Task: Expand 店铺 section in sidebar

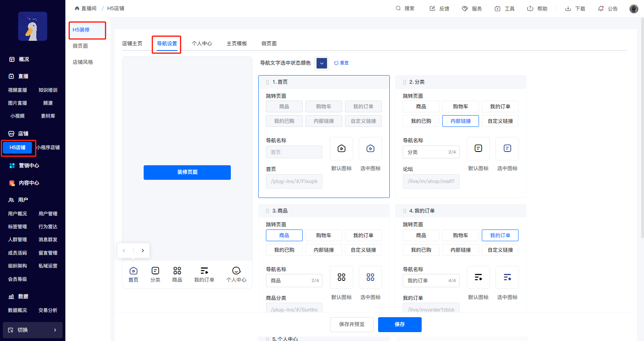Action: click(x=19, y=134)
